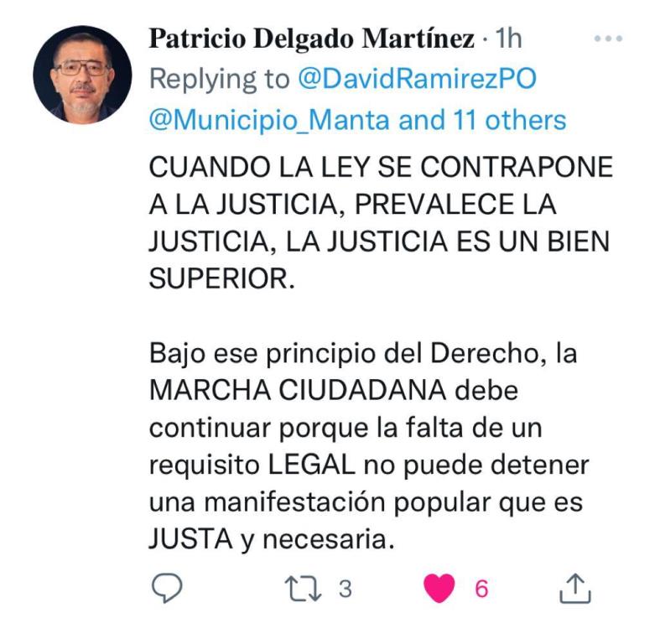
Task: Click the 1h timestamp
Action: 508,39
